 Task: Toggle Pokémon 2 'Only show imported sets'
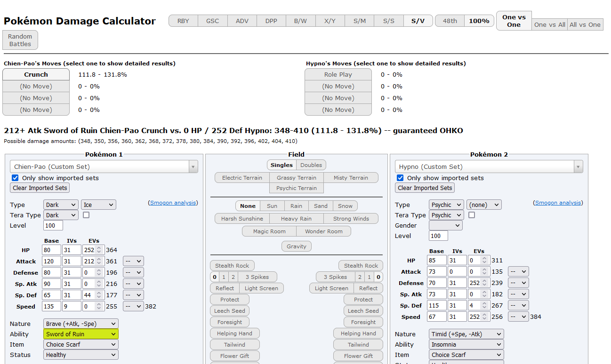click(x=400, y=178)
